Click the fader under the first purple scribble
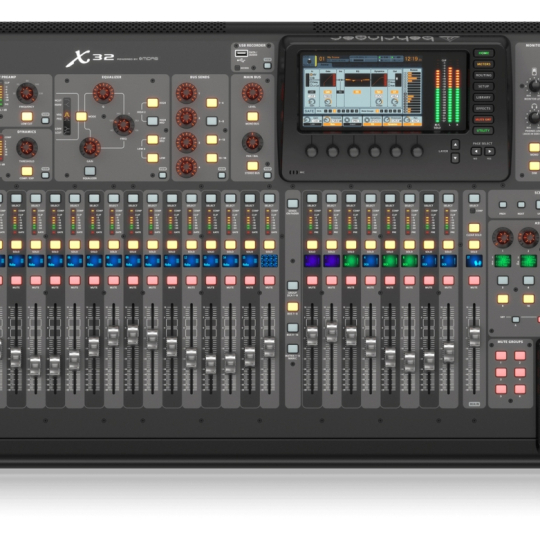 pos(312,336)
